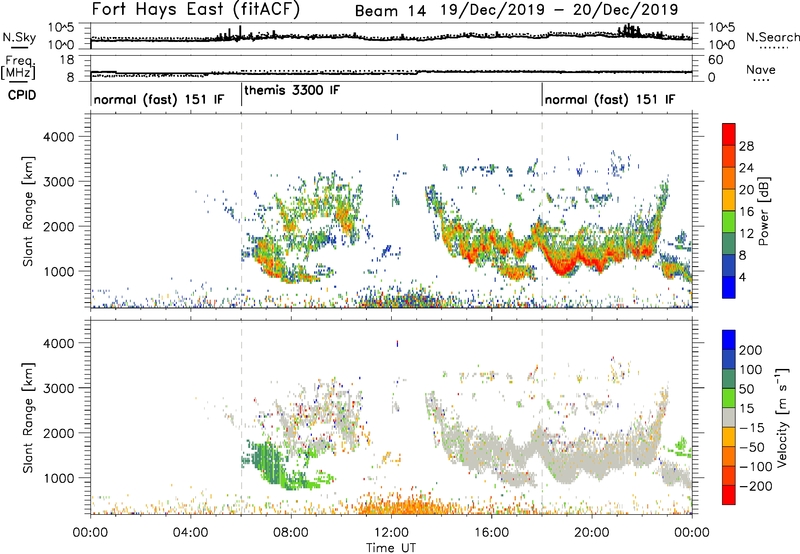Image resolution: width=800 pixels, height=554 pixels.
Task: Click the velocity panel 'Slant Range [km]' label
Action: pyautogui.click(x=28, y=418)
